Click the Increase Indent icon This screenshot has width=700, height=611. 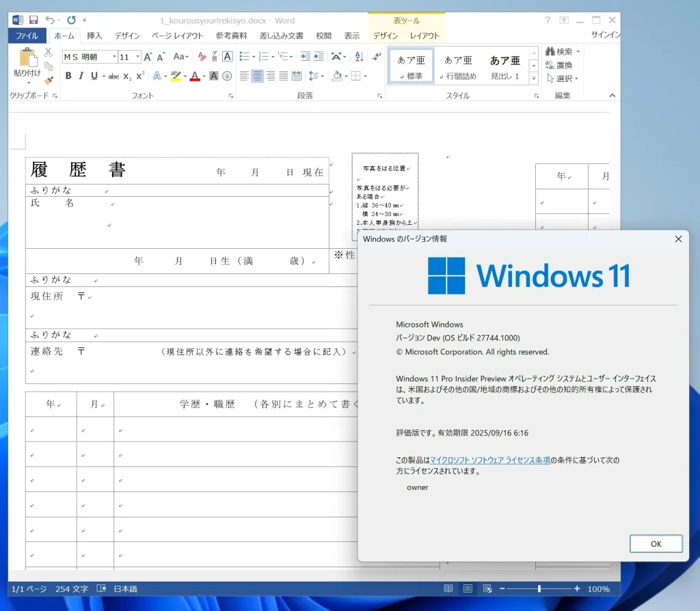(319, 56)
